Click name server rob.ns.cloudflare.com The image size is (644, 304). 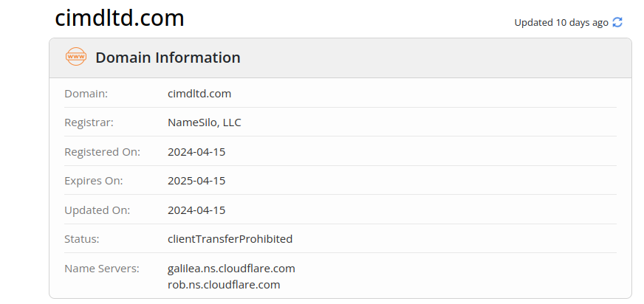click(x=224, y=284)
